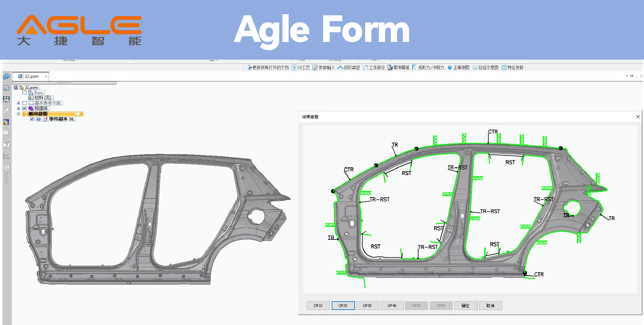This screenshot has height=325, width=644.
Task: Collapse the 顺序建模 tree node
Action: click(18, 114)
